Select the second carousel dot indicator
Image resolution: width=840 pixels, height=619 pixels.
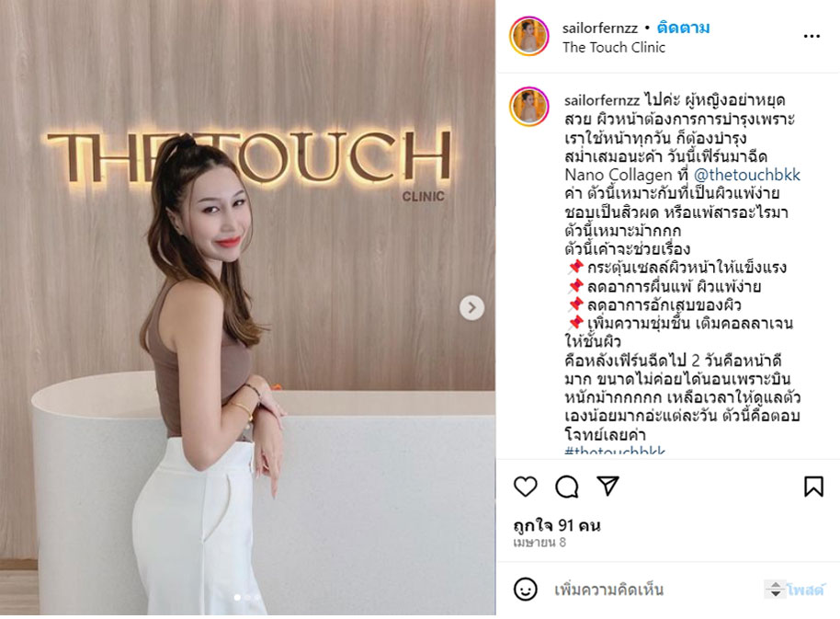click(247, 597)
